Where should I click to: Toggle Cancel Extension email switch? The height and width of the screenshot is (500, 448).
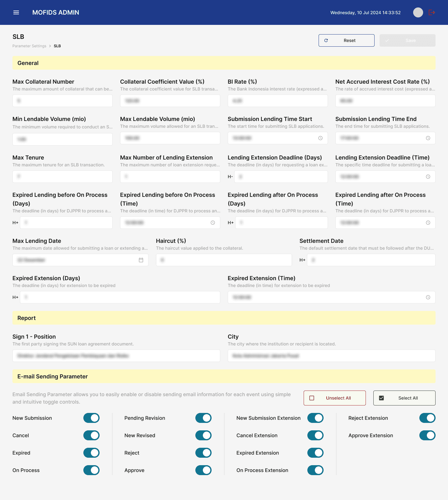(x=315, y=435)
